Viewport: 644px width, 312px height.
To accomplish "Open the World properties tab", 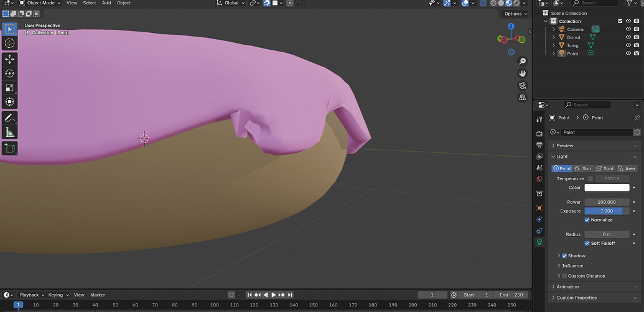I will tap(539, 179).
